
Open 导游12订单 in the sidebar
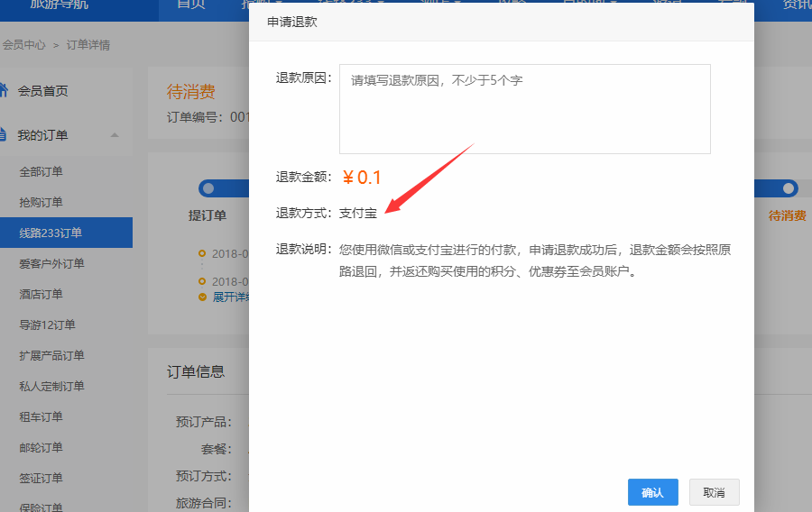pos(47,325)
